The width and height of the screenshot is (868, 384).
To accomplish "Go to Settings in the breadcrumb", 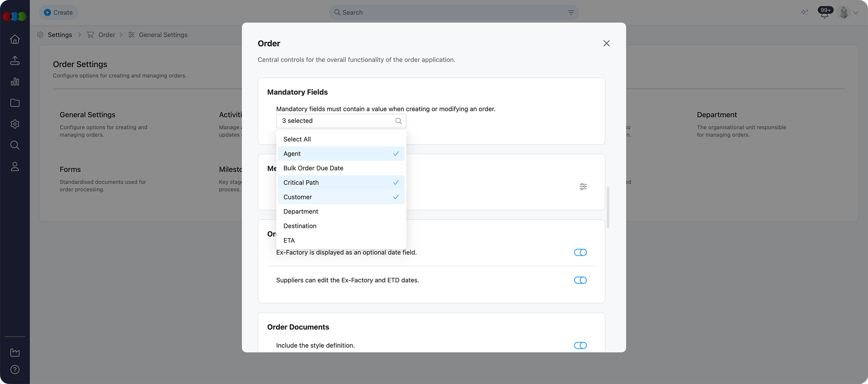I will 60,35.
